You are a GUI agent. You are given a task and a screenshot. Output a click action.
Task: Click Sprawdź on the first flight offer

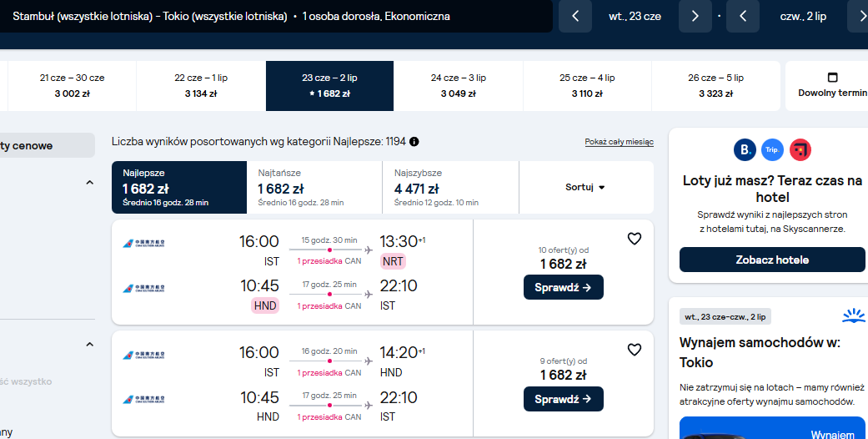(564, 287)
